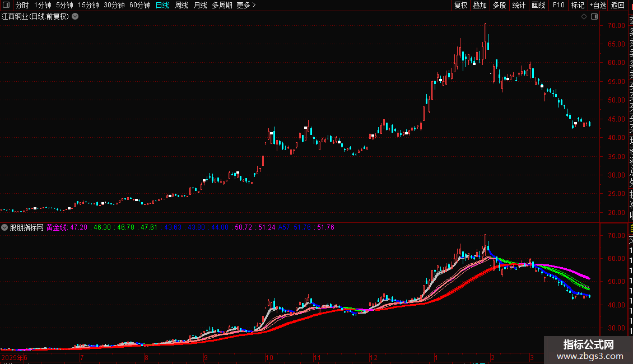Open the 画线 drawing tools
Image resolution: width=633 pixels, height=364 pixels.
(x=538, y=5)
